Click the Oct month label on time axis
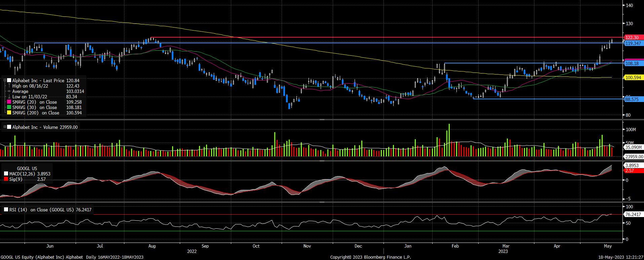644x260 pixels. (256, 246)
